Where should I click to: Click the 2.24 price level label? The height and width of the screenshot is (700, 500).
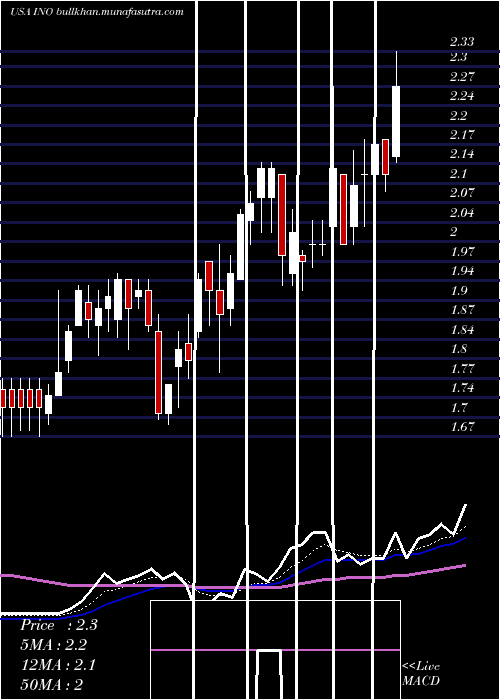coord(462,96)
